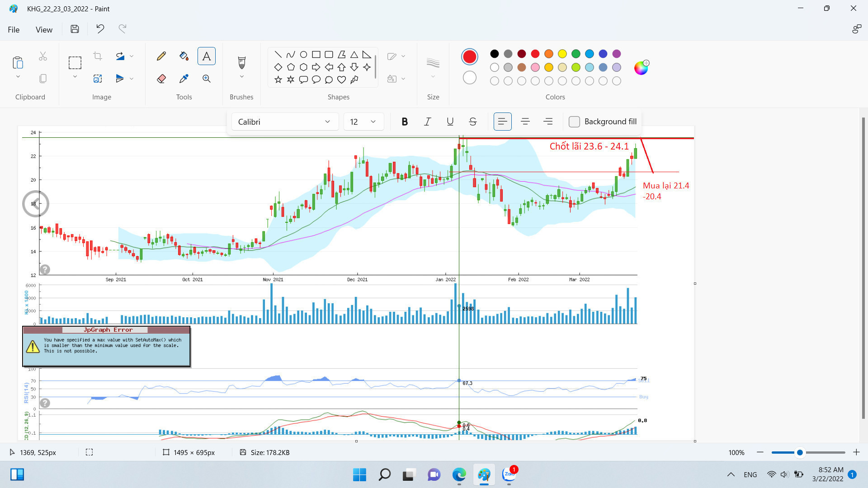The width and height of the screenshot is (868, 488).
Task: Click the Paste clipboard icon
Action: (x=18, y=62)
